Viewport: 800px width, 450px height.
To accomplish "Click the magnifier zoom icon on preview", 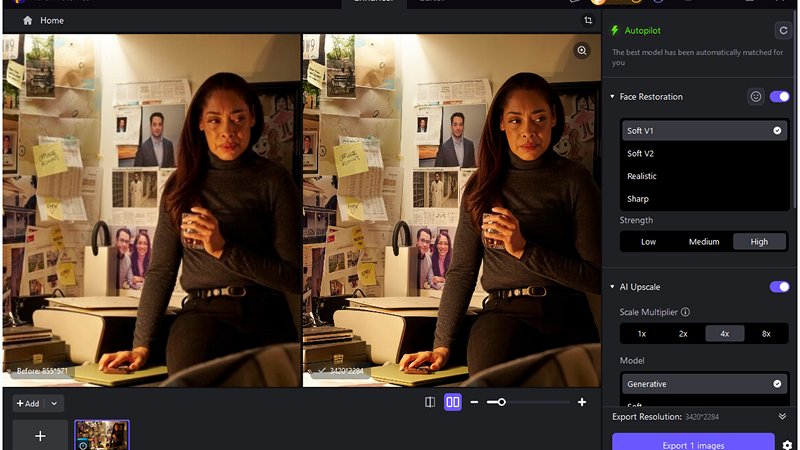I will pyautogui.click(x=582, y=51).
